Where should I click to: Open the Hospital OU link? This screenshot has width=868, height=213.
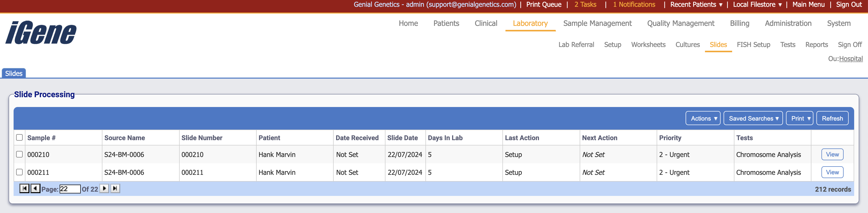click(x=850, y=59)
